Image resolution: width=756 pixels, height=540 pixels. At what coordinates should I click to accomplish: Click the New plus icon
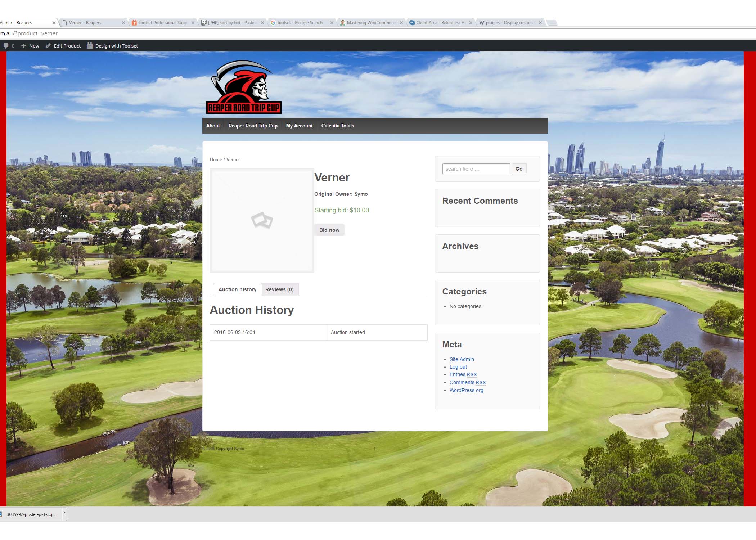(24, 46)
